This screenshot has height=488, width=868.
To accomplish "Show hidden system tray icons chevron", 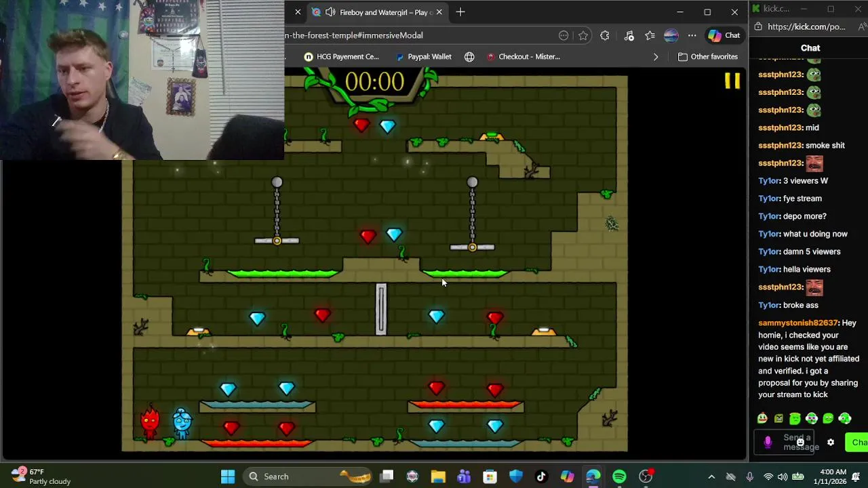I will [711, 476].
